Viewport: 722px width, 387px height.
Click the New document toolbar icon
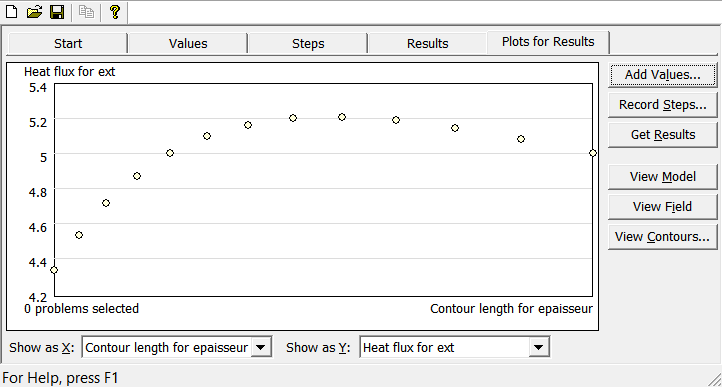11,12
